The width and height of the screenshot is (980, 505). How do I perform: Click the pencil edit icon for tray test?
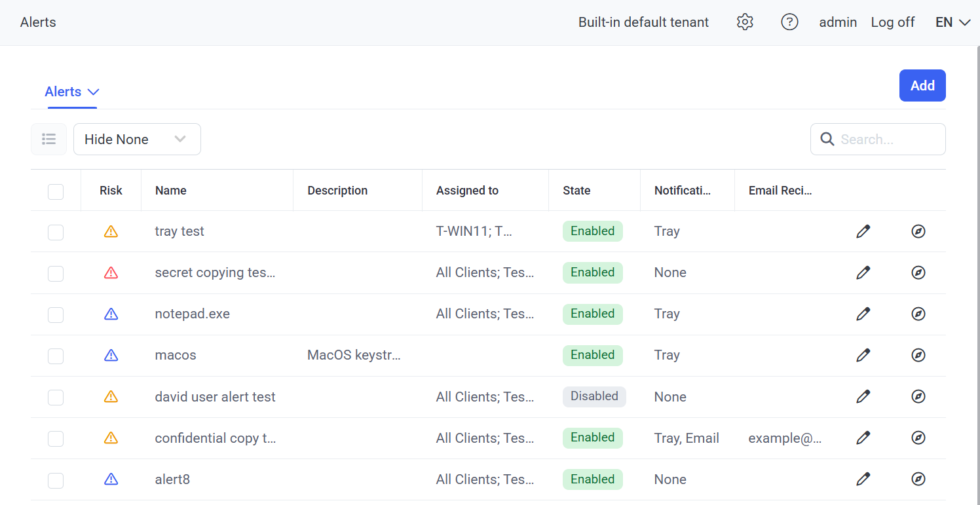pyautogui.click(x=863, y=231)
